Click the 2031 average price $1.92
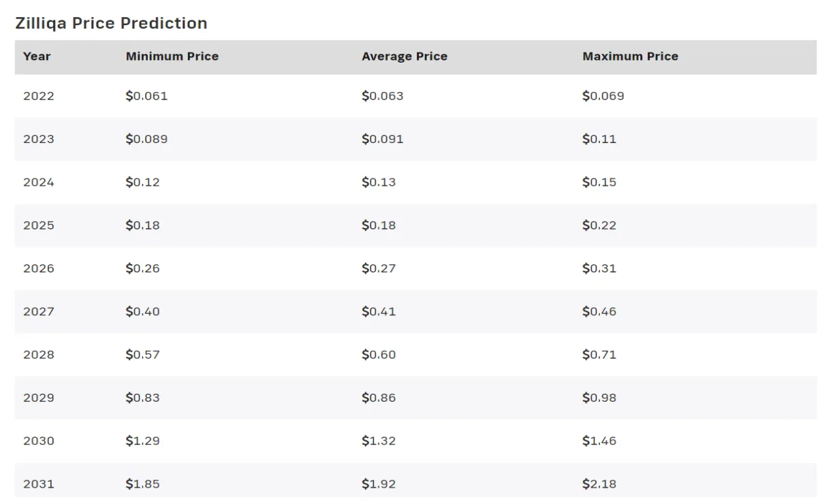This screenshot has width=831, height=504. (379, 484)
